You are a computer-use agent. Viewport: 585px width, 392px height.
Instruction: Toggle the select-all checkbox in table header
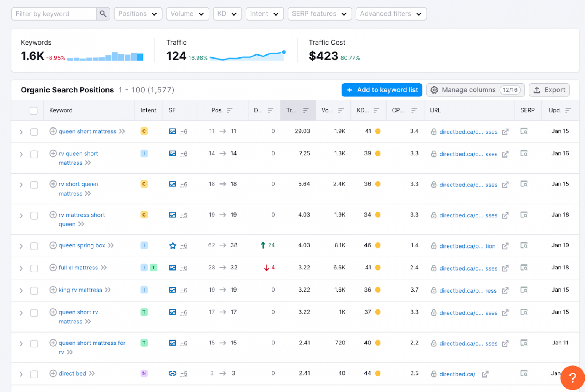pyautogui.click(x=34, y=111)
